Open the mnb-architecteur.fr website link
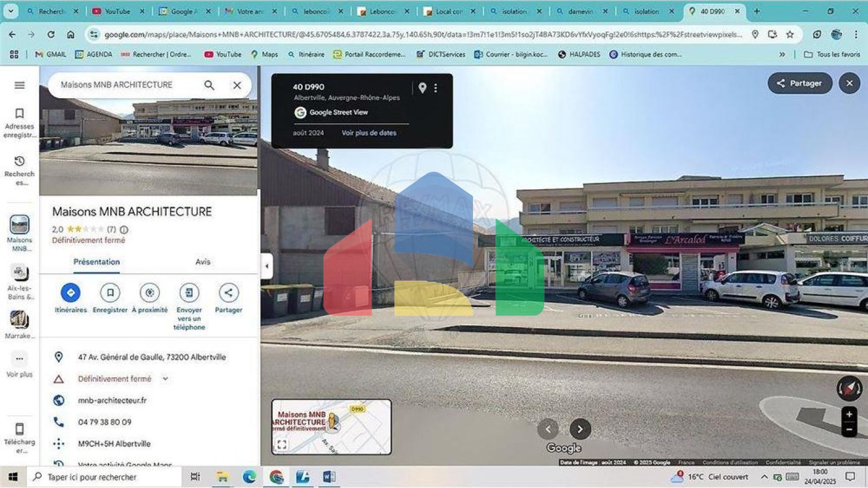868x488 pixels. (112, 400)
